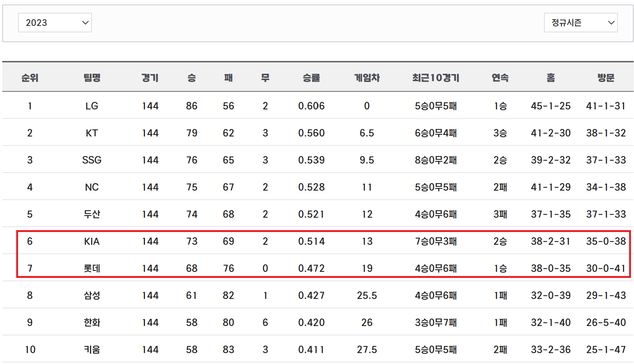
Task: Click 키움's away record 25-1-47
Action: (x=606, y=350)
